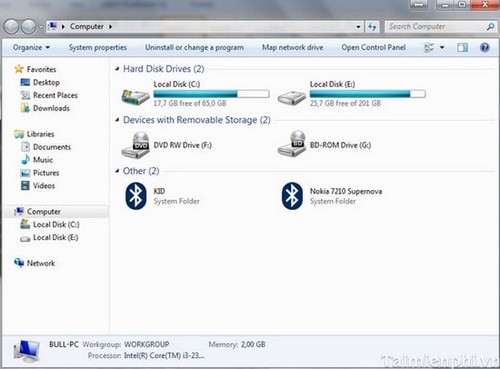Click the 'BULL-PC' name in details pane

pyautogui.click(x=64, y=344)
